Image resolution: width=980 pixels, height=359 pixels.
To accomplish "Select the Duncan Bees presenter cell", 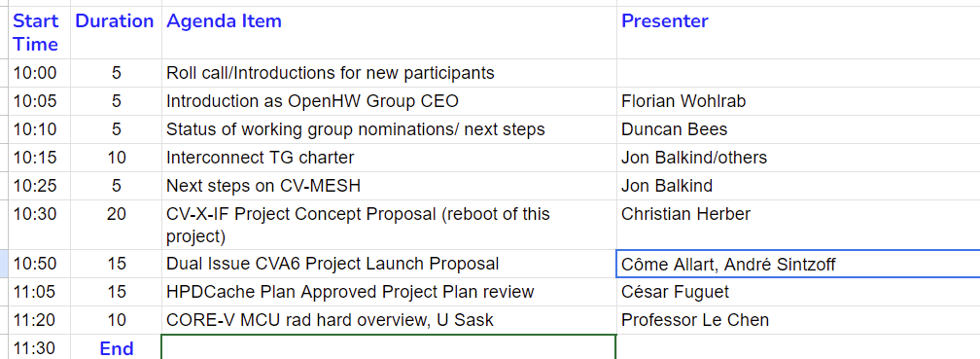I will point(798,129).
